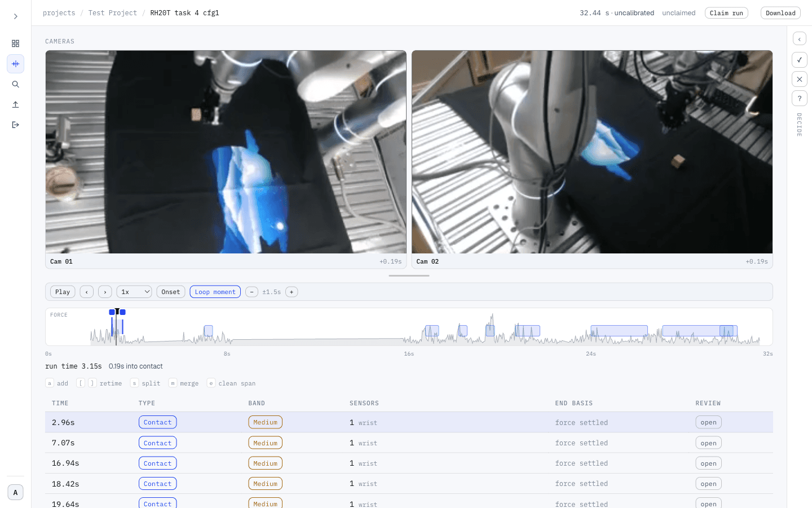Increase loop window with plus button

coord(292,292)
